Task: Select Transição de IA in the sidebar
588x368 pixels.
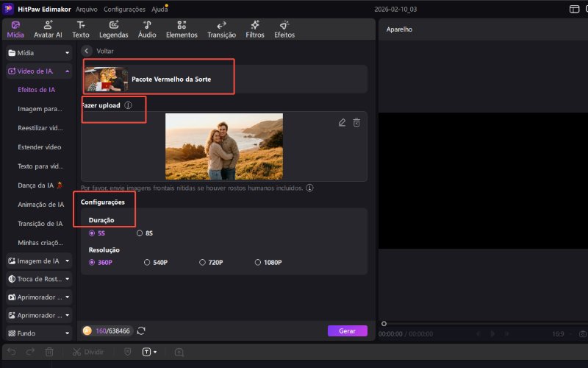Action: pyautogui.click(x=40, y=224)
